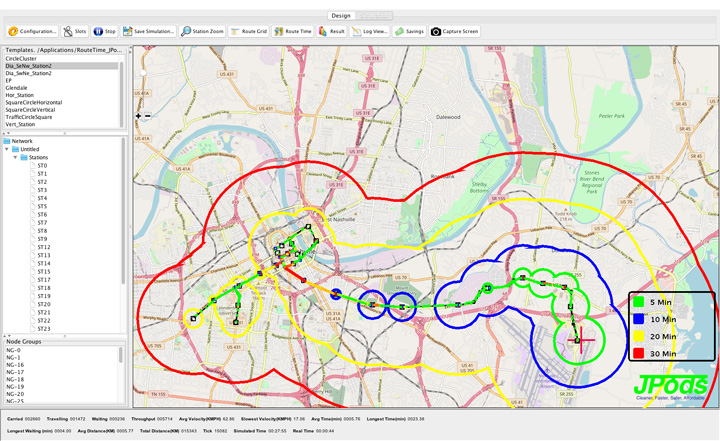Screen dimensions: 720x441
Task: Select the CircleCluster template
Action: point(21,59)
